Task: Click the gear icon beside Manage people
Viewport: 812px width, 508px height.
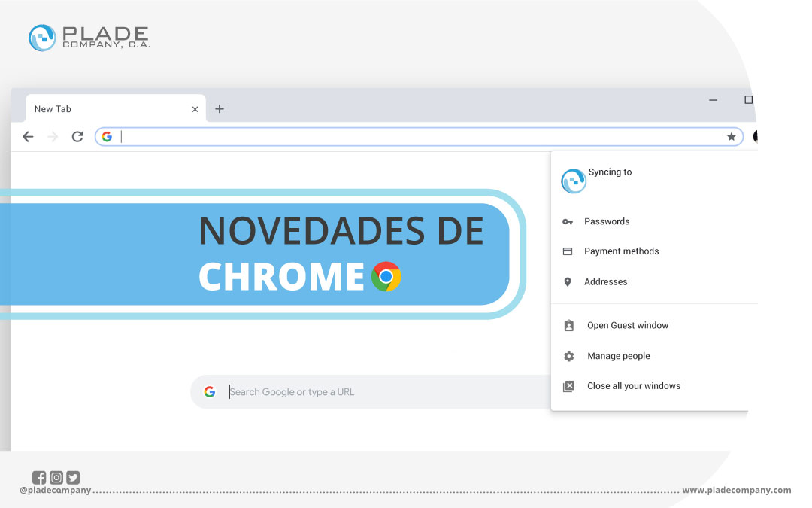Action: [x=568, y=356]
